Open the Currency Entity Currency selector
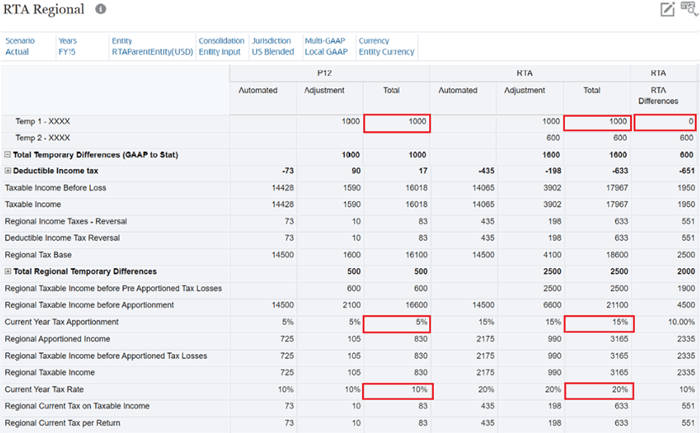 [x=387, y=46]
